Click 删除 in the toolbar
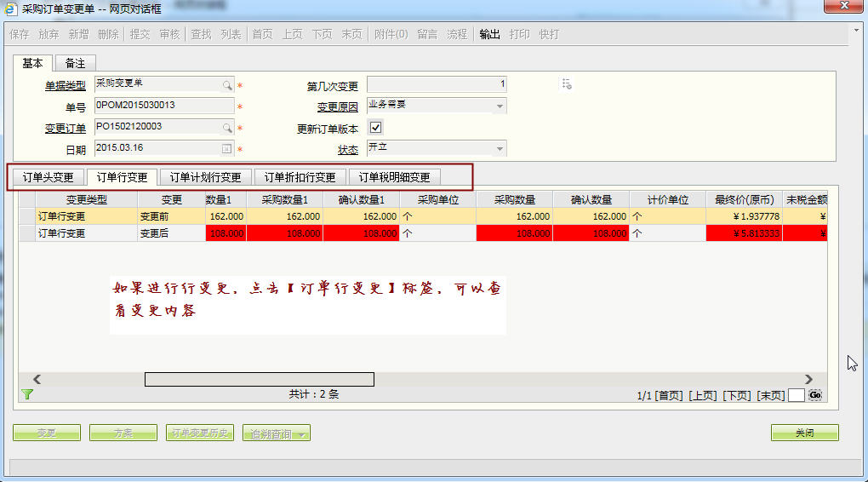This screenshot has height=482, width=868. 109,34
